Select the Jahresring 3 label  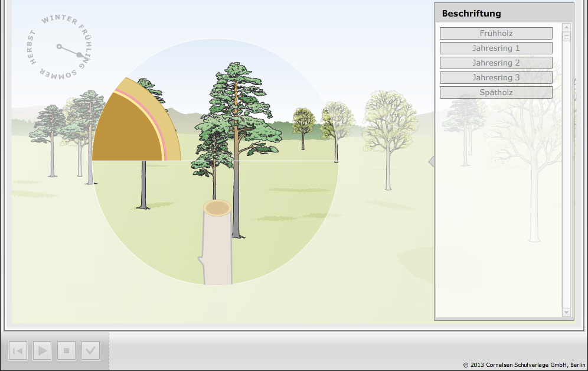[496, 78]
